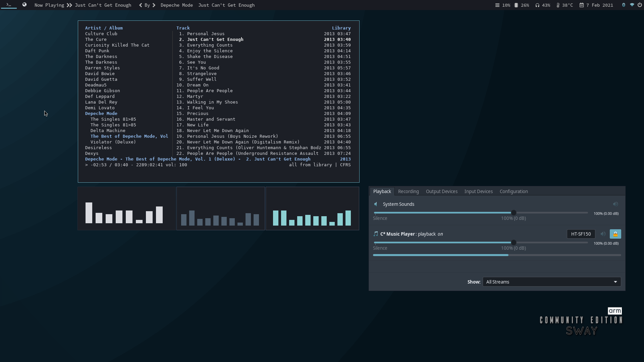Select track 1. Personal Jesus
This screenshot has height=362, width=644.
pos(264,34)
